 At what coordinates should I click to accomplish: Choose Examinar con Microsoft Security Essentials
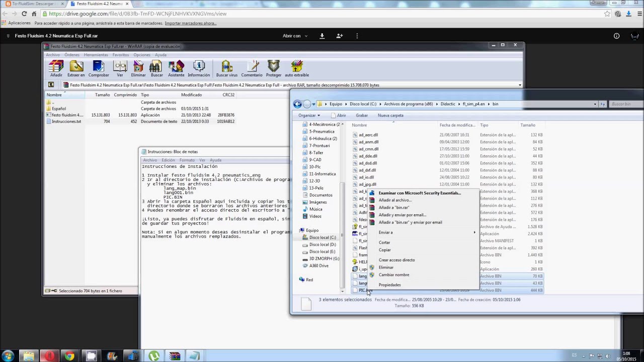(x=420, y=193)
